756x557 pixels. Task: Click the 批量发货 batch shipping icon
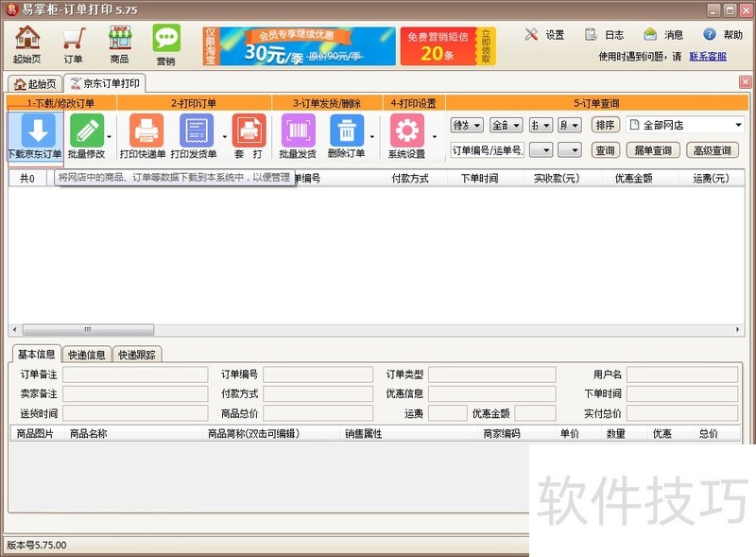(301, 132)
